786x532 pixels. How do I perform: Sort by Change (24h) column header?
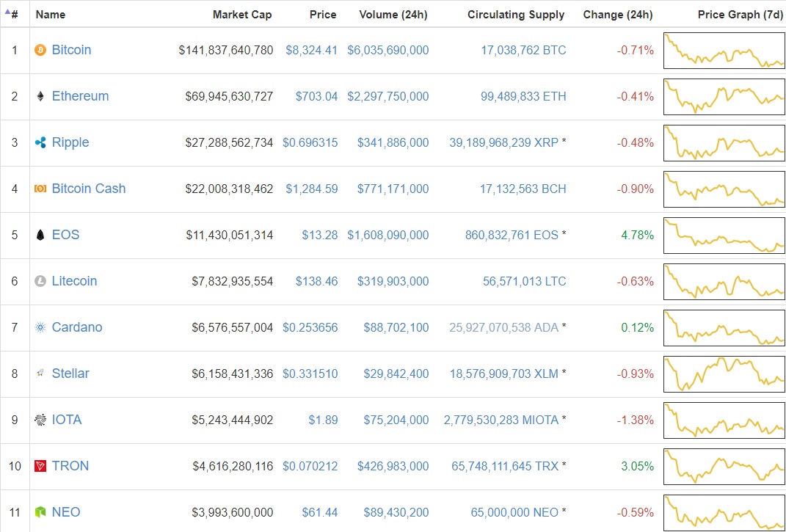[618, 15]
